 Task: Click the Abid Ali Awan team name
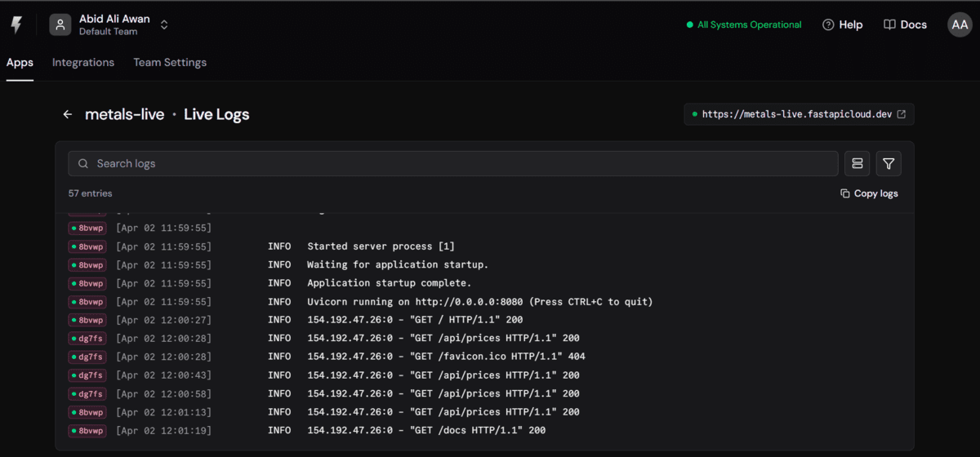[x=114, y=19]
